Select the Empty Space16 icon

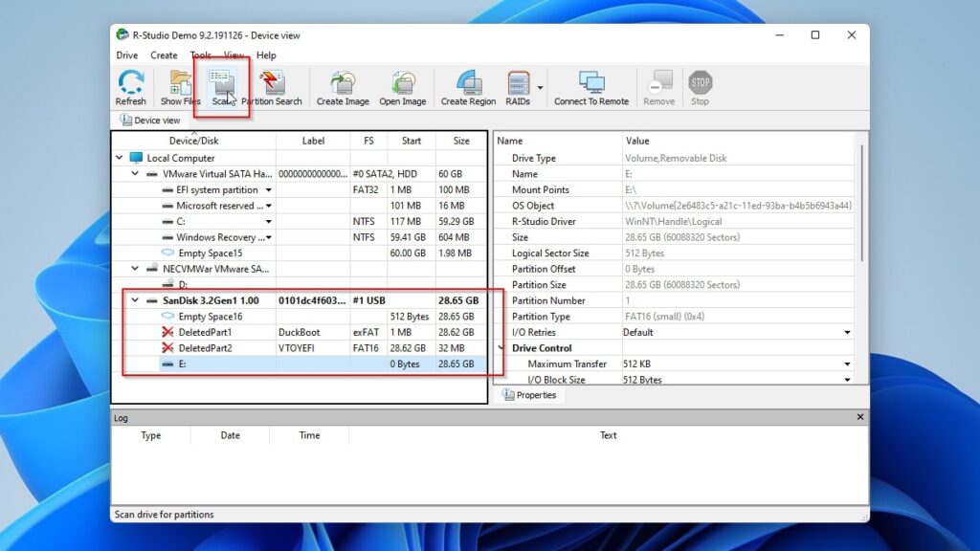[167, 316]
